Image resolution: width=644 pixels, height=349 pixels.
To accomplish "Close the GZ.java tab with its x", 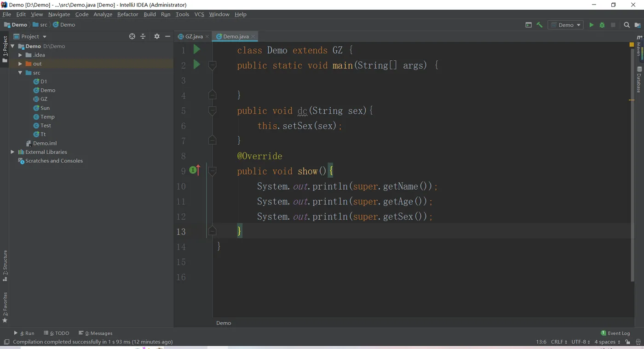I will (x=207, y=36).
